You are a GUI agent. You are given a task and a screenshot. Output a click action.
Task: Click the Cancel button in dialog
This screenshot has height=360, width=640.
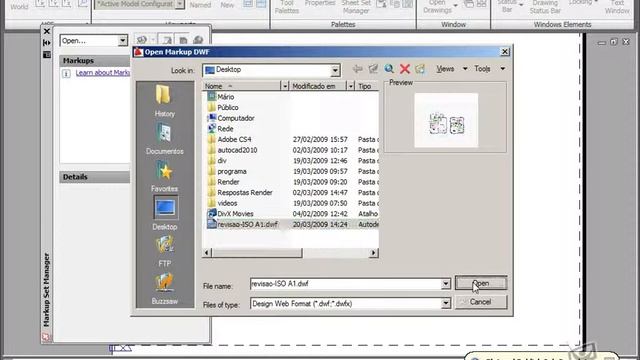481,302
